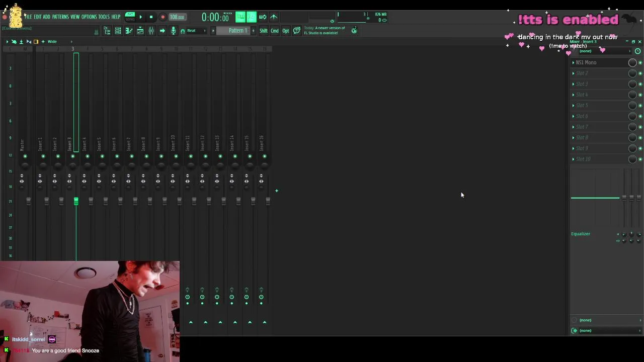Open the online news globe icon
644x362 pixels.
354,31
